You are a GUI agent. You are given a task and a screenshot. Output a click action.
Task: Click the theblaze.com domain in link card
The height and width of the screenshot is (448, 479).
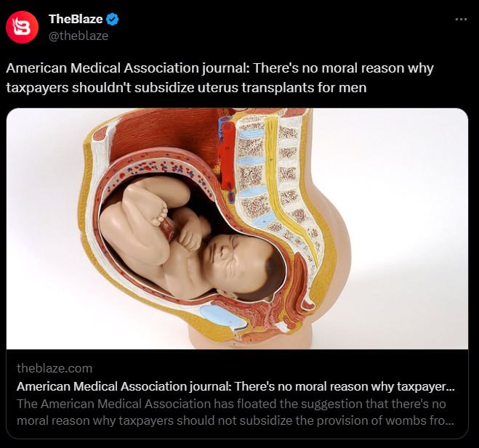55,368
